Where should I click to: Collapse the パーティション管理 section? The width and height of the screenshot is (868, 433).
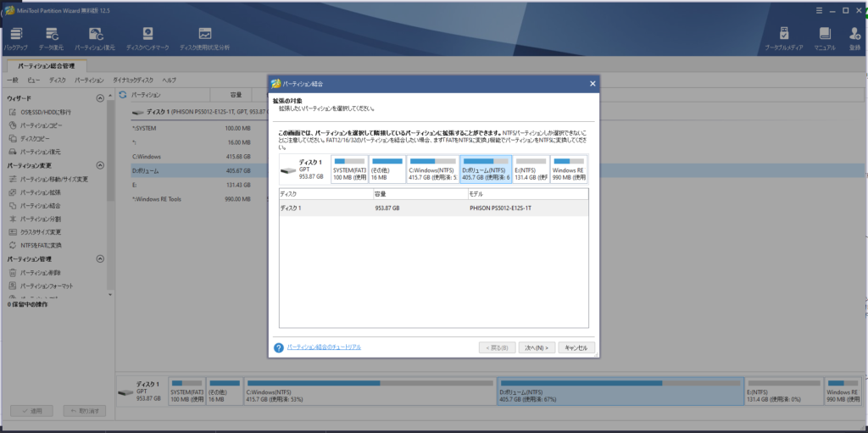100,258
